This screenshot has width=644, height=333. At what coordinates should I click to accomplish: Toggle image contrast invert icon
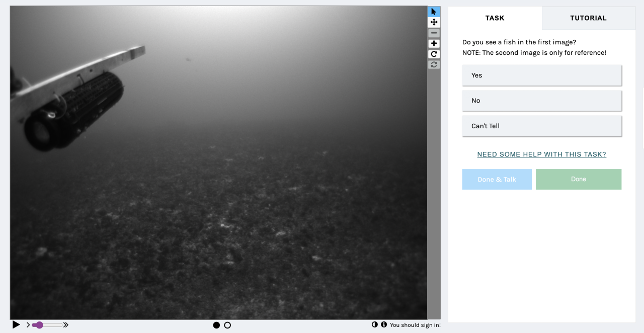click(x=375, y=324)
